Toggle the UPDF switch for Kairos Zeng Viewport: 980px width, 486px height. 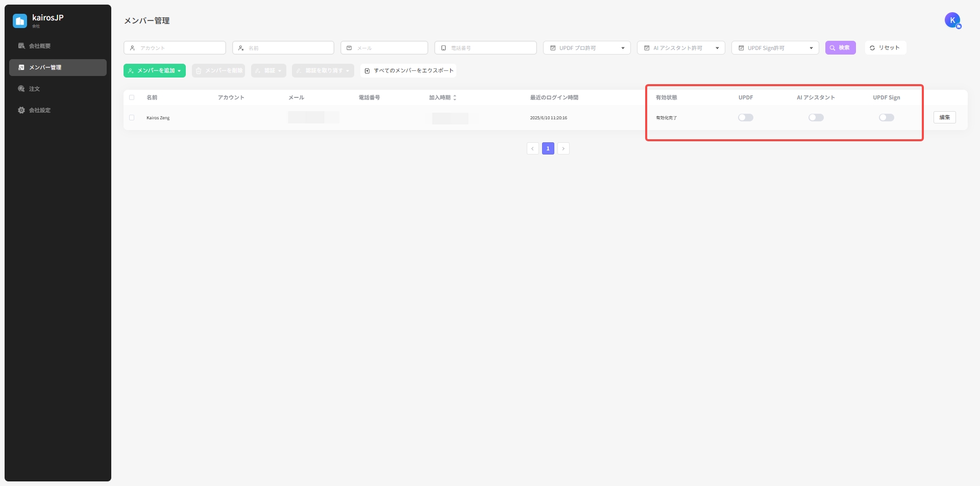(746, 118)
